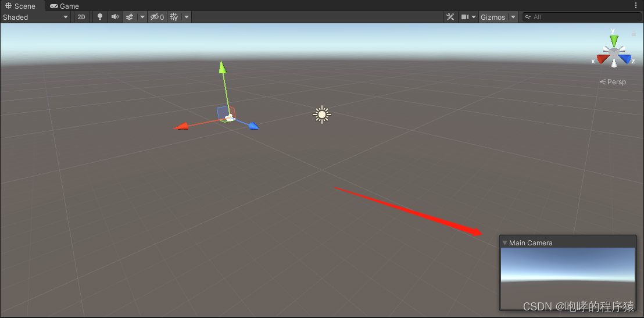Open the three-dot panel options menu
The height and width of the screenshot is (318, 644).
636,6
